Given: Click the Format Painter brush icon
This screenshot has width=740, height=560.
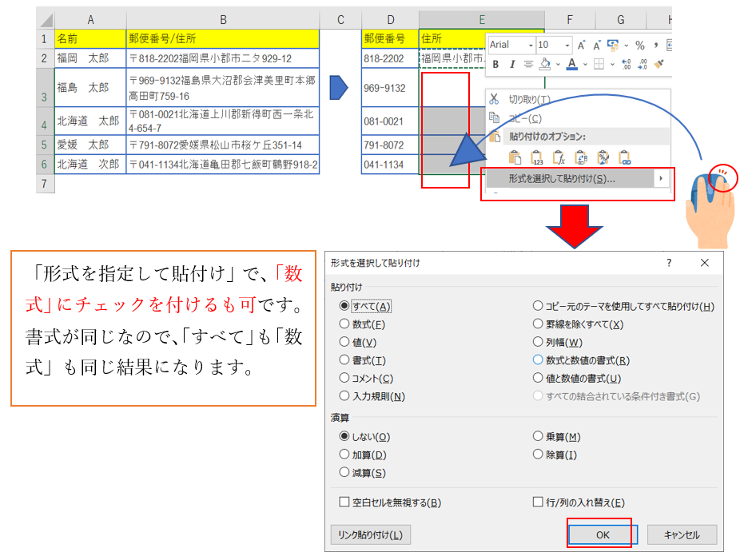Looking at the screenshot, I should (x=659, y=65).
